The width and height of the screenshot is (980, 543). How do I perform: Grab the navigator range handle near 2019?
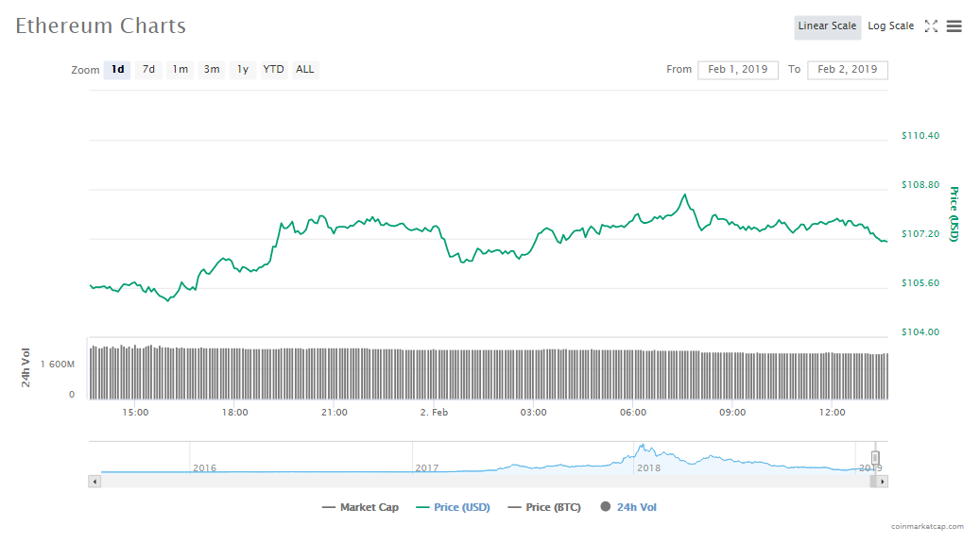875,458
